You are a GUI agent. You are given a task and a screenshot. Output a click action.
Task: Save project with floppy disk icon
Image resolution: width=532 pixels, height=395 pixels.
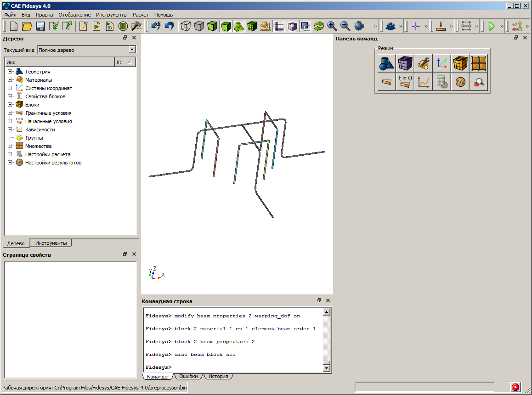(40, 26)
